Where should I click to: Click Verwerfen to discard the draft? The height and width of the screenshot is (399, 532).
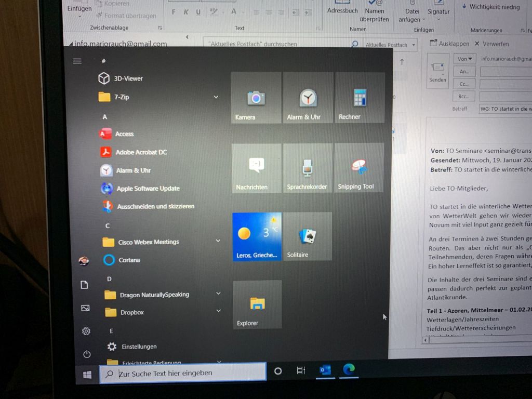click(x=491, y=44)
